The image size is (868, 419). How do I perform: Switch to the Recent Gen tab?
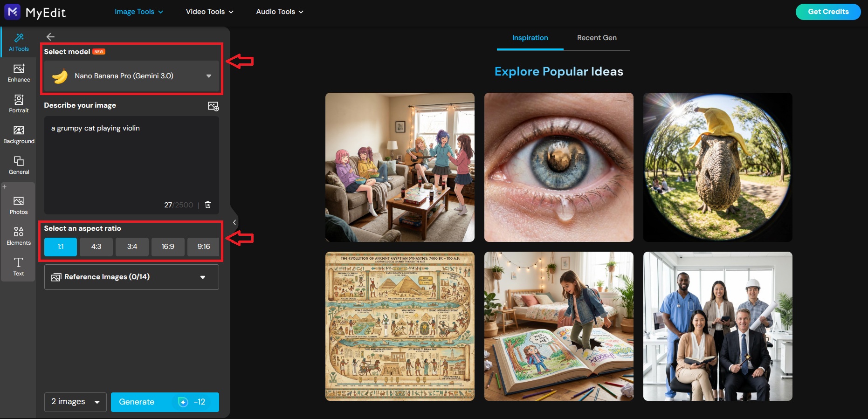tap(597, 38)
